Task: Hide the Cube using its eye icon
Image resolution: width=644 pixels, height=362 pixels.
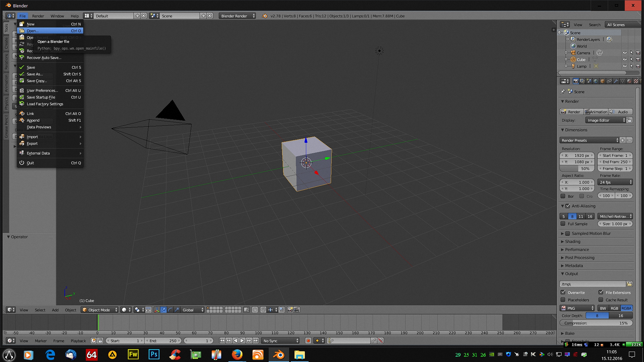Action: click(625, 59)
